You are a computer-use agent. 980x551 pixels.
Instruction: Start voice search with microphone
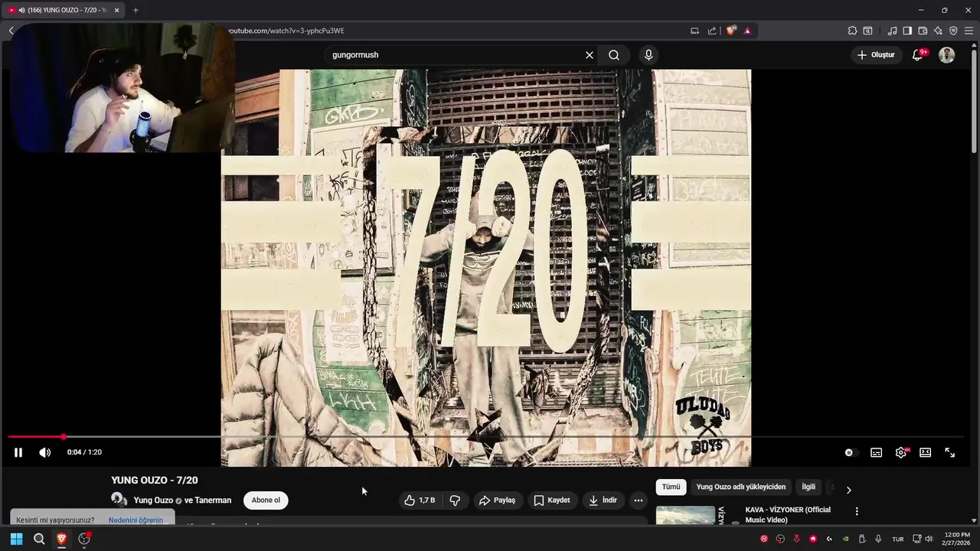(648, 55)
